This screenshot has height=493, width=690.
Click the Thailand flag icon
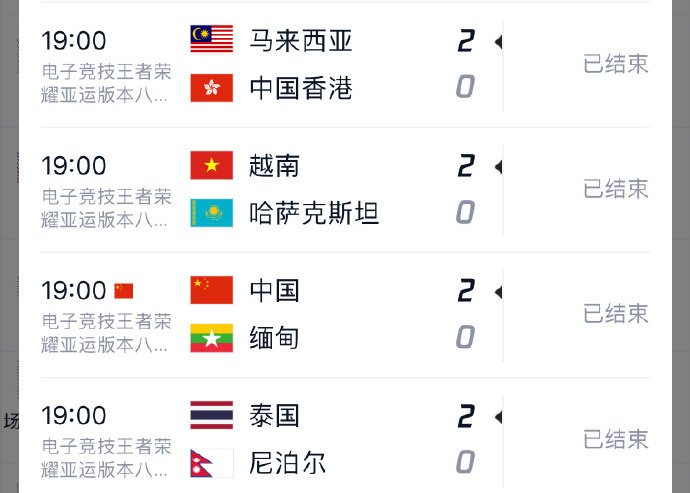211,415
